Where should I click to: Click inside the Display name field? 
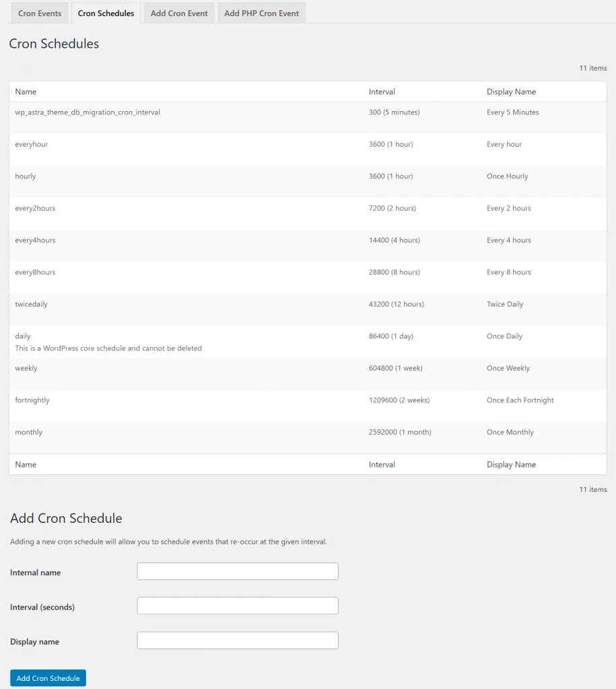click(237, 640)
